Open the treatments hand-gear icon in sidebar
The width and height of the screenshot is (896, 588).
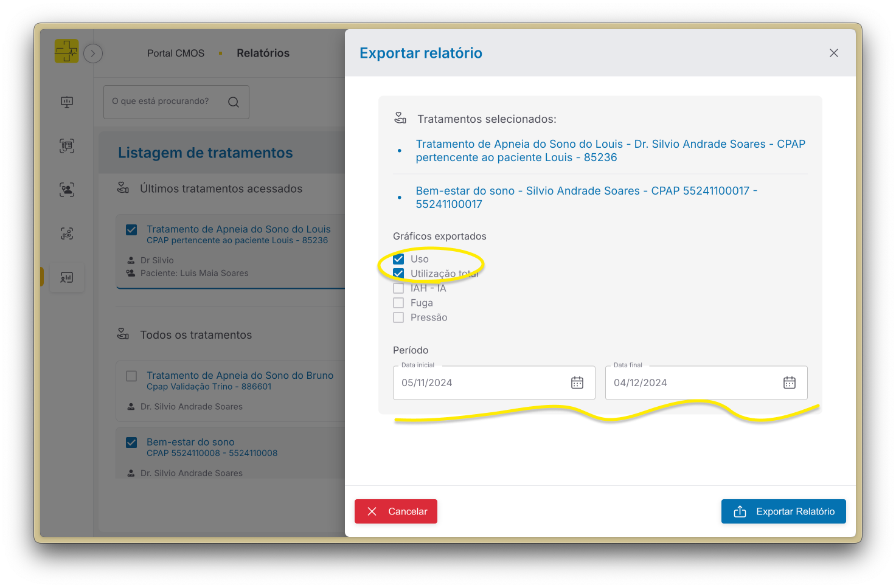[x=66, y=233]
